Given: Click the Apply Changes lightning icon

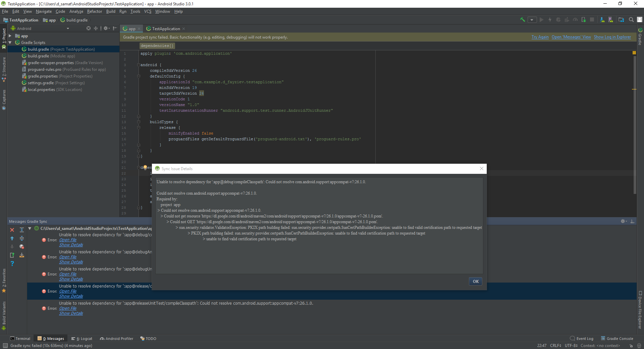Looking at the screenshot, I should tap(550, 20).
